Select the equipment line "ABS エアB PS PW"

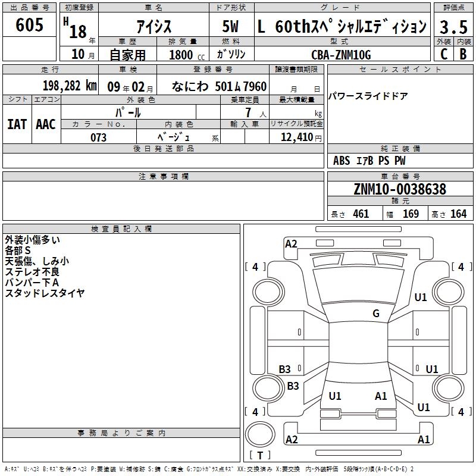[x=369, y=161]
